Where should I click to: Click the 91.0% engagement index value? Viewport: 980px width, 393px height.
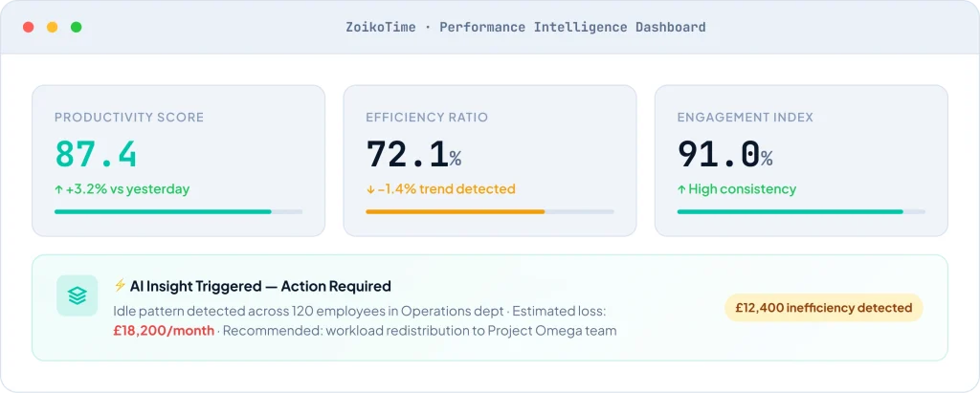point(724,154)
